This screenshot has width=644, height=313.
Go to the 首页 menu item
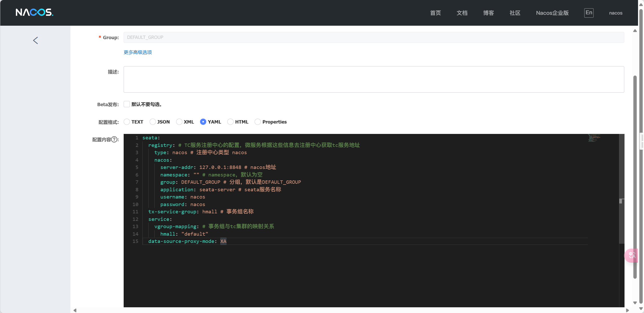coord(435,13)
